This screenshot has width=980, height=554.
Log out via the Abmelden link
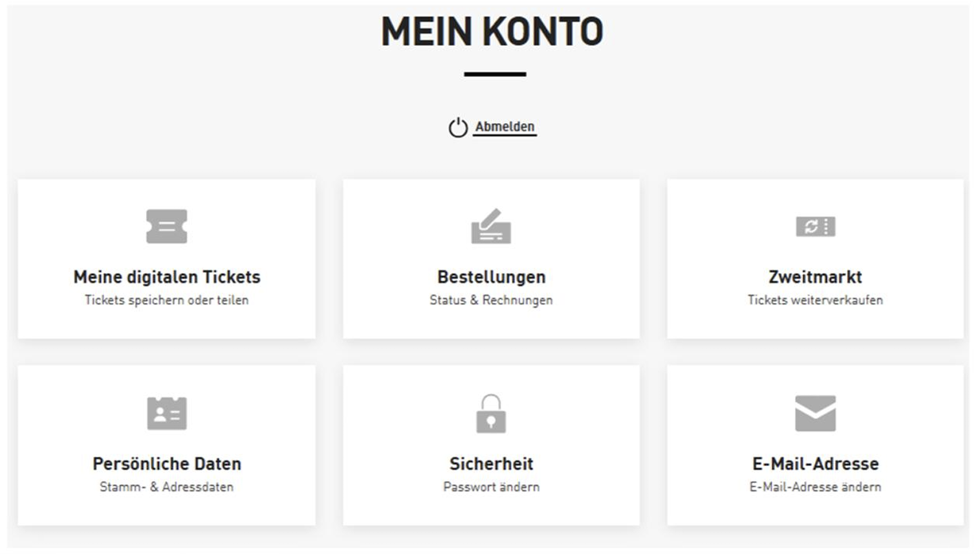coord(505,127)
